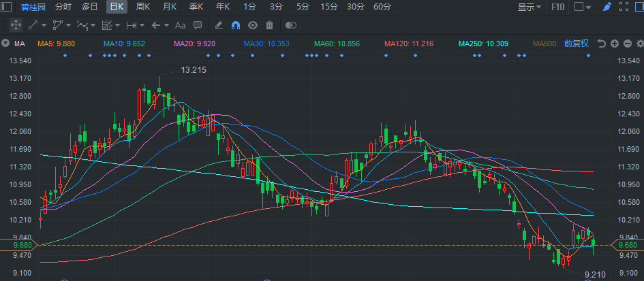The height and width of the screenshot is (281, 644).
Task: Switch to the 30分 chart period
Action: (x=356, y=7)
